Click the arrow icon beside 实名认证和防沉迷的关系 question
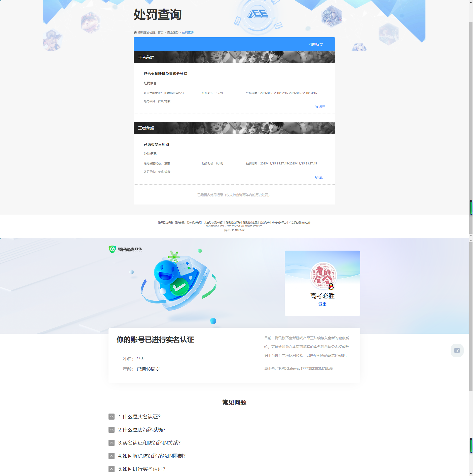 pyautogui.click(x=112, y=443)
